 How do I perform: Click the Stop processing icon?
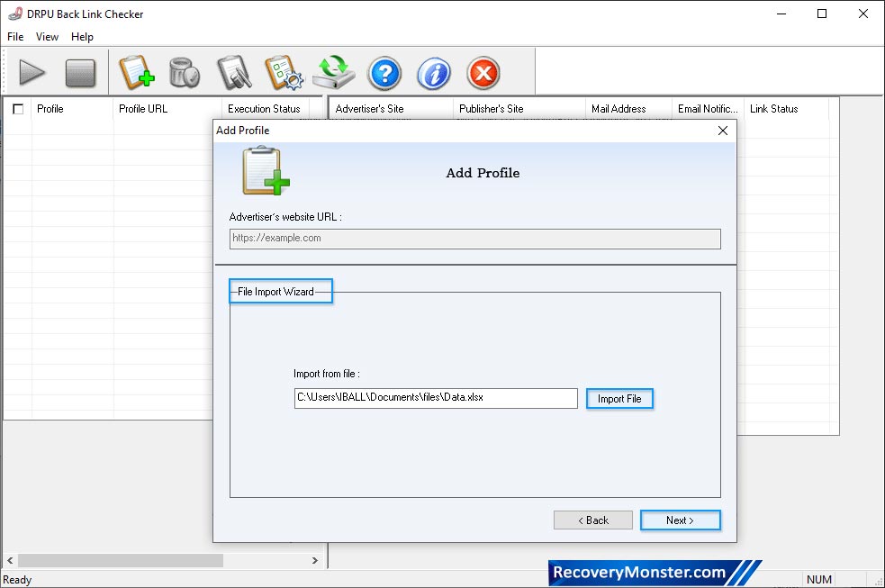click(x=82, y=73)
